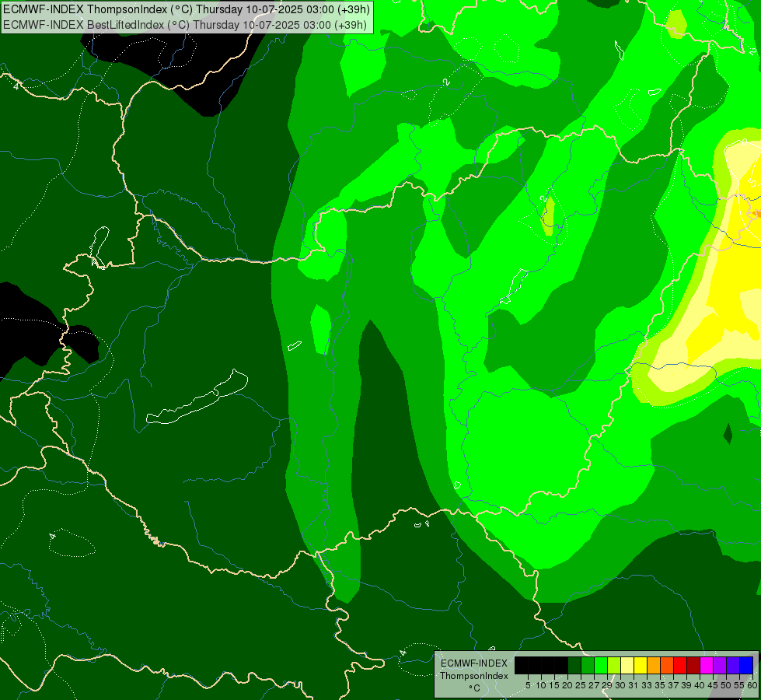Select the medium green 25–27 legend swatch

pyautogui.click(x=588, y=665)
